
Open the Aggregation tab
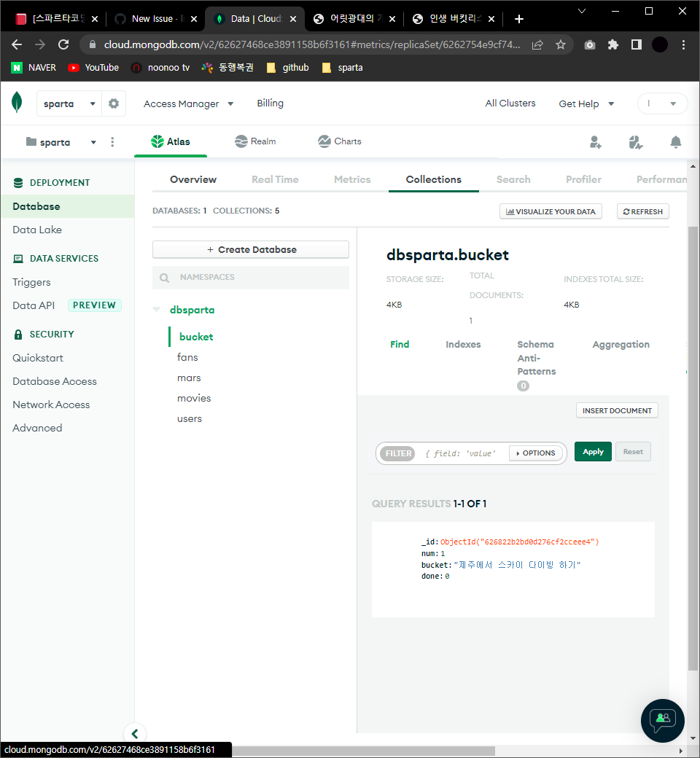(621, 344)
